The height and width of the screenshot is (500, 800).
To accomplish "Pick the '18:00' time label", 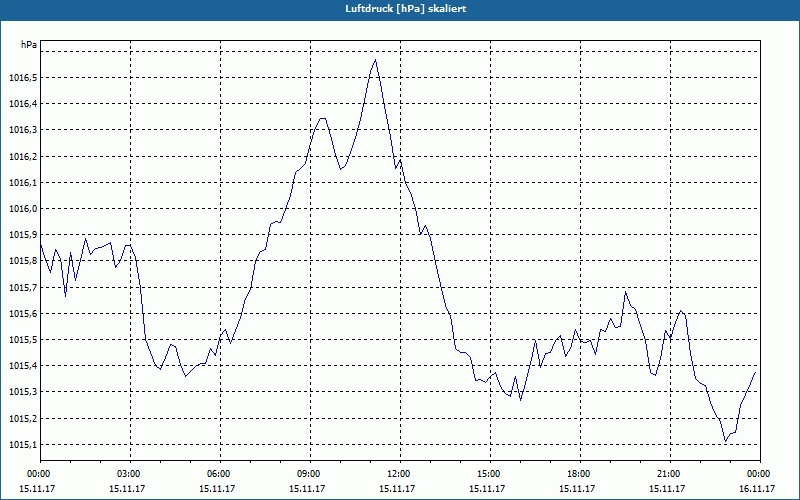I will (x=581, y=474).
